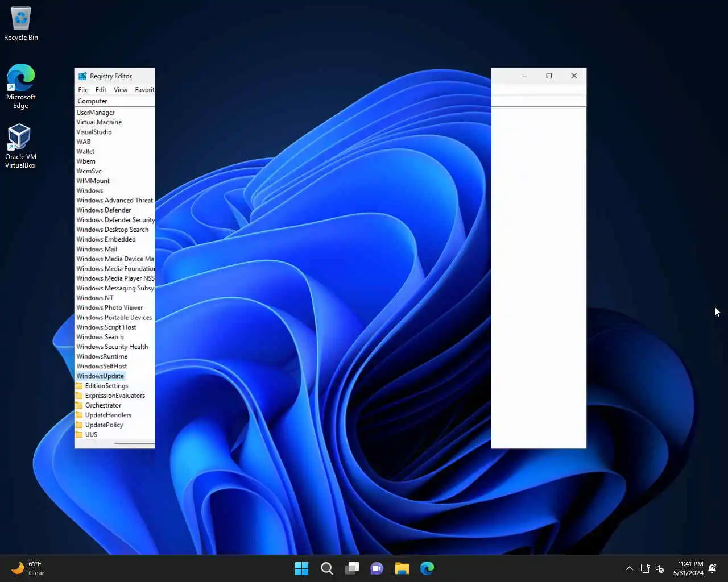Viewport: 728px width, 582px height.
Task: Select the WindowsUpdate key
Action: (100, 376)
